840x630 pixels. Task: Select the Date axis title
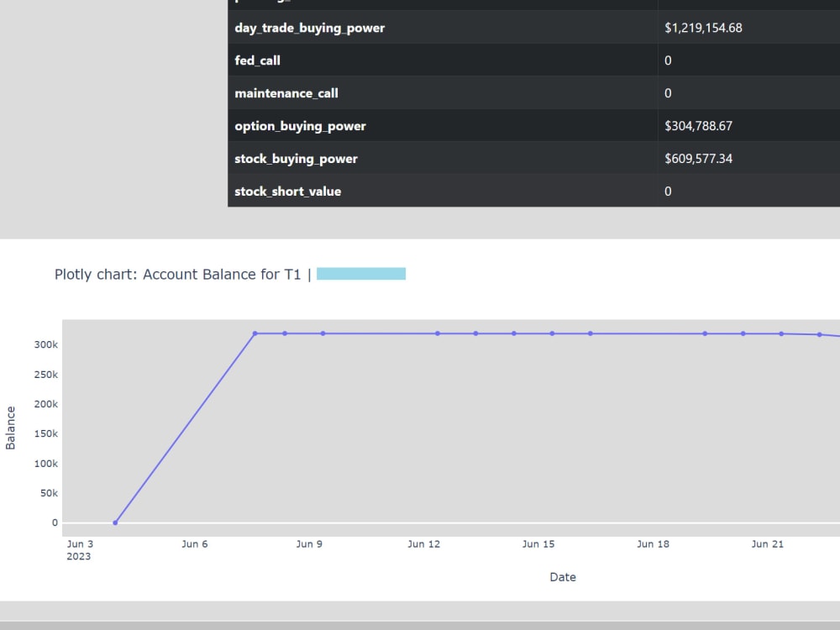click(563, 577)
